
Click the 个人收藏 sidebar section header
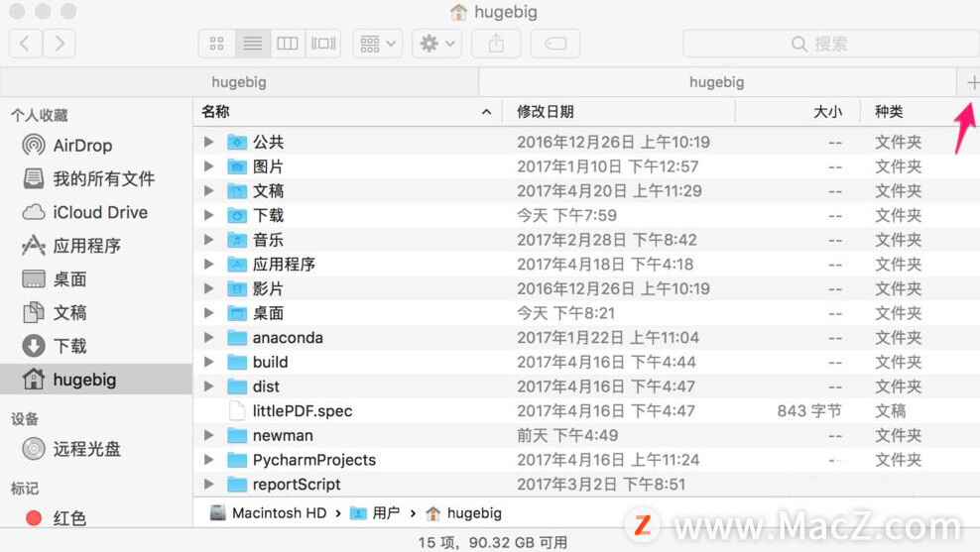pos(40,116)
